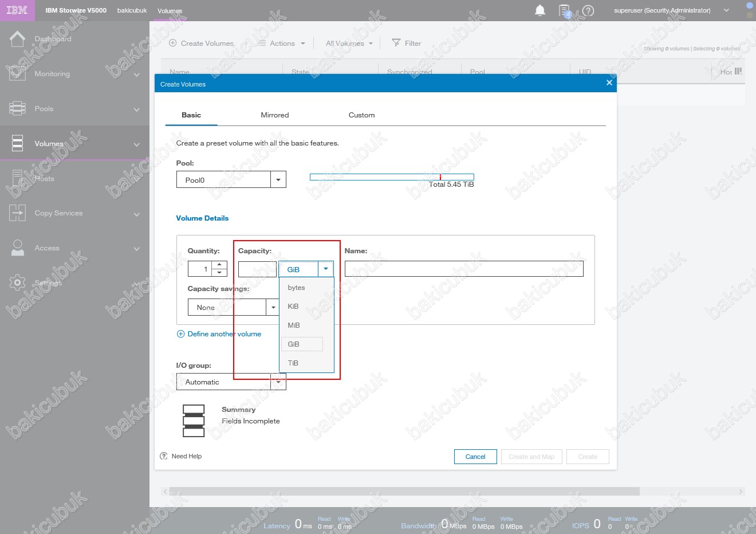Open the help question mark icon
The image size is (756, 534).
[x=588, y=10]
